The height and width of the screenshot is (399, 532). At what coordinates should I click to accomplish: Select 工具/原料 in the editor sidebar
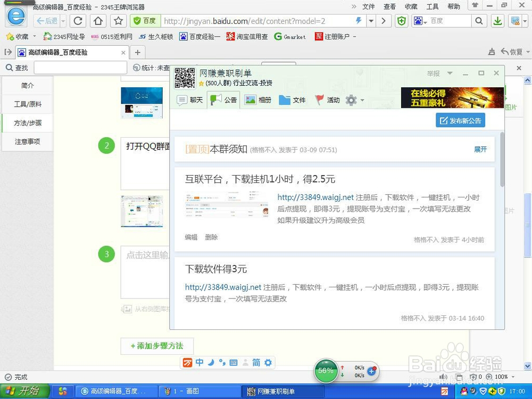(x=28, y=104)
